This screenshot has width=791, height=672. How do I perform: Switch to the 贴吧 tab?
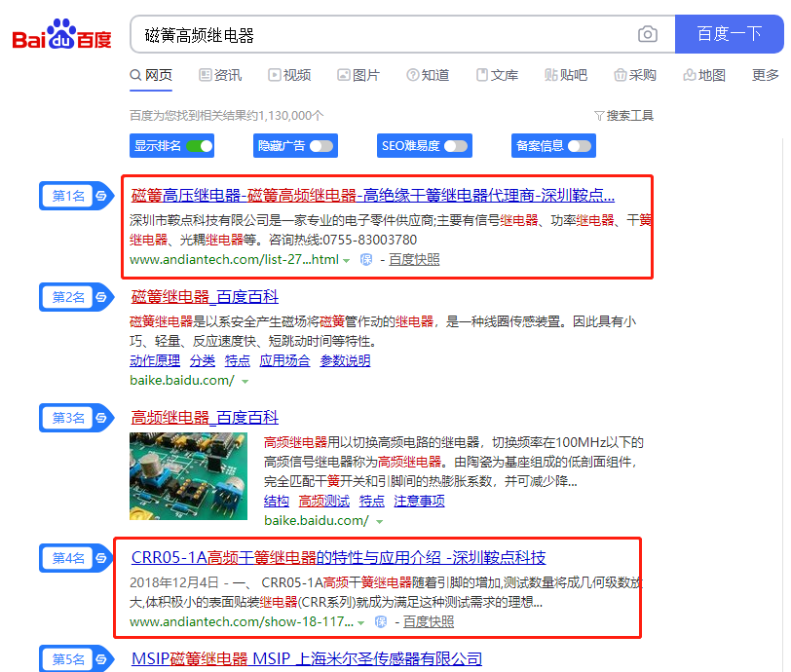(566, 75)
